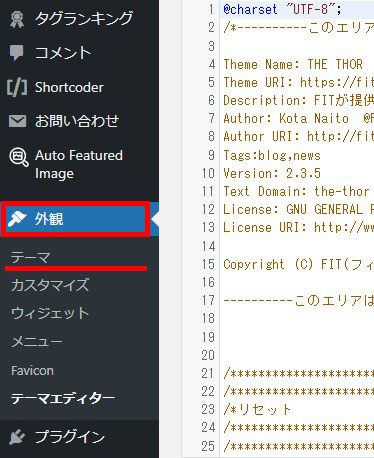Click the コメント speech bubble icon

point(17,53)
